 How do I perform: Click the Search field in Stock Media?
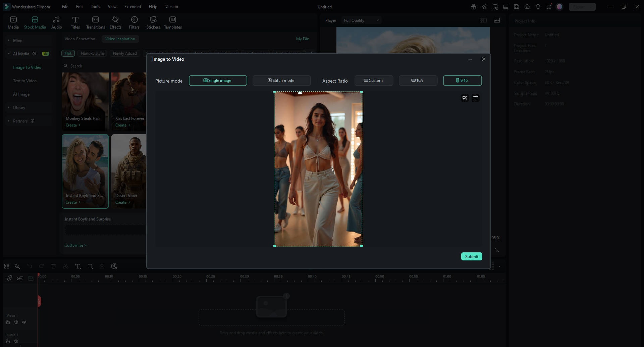click(x=104, y=66)
